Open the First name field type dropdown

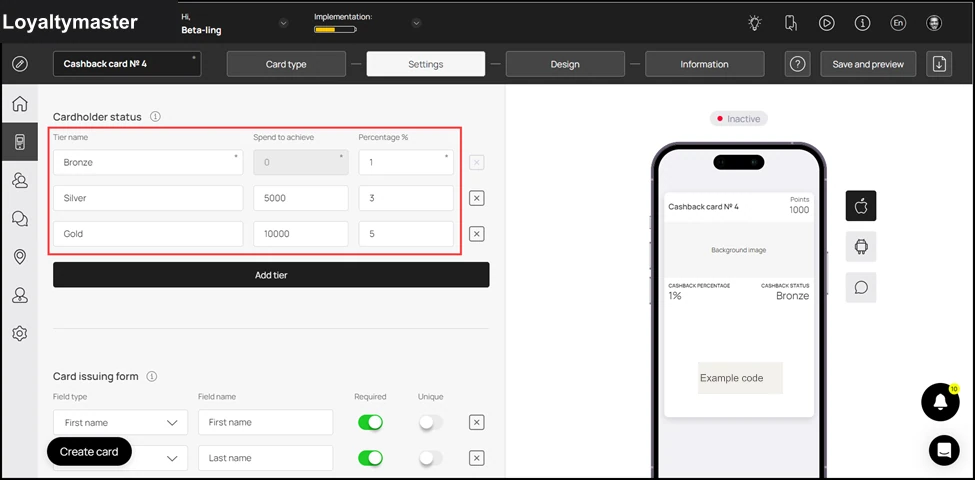[x=121, y=422]
